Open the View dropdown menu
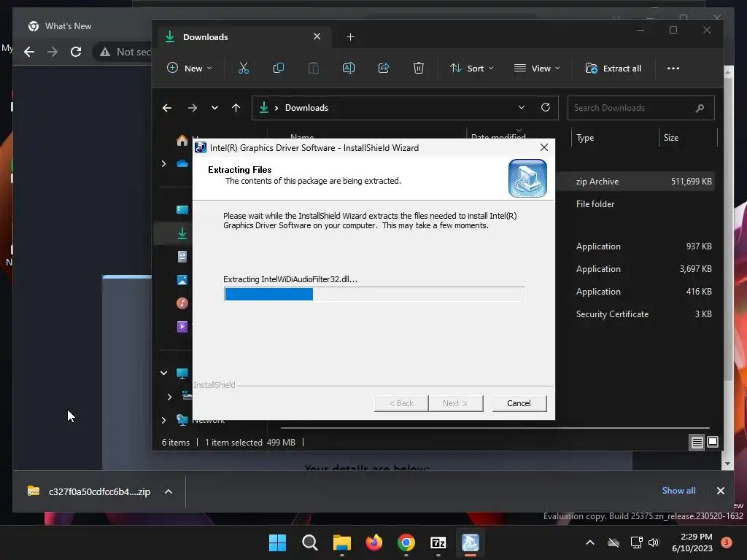 click(x=537, y=68)
